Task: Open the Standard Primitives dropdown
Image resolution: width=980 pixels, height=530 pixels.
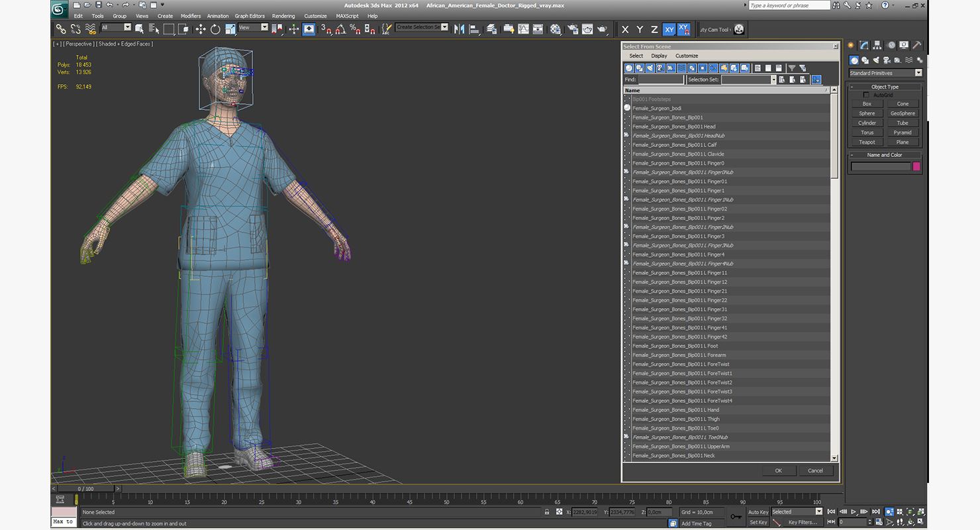Action: point(885,73)
